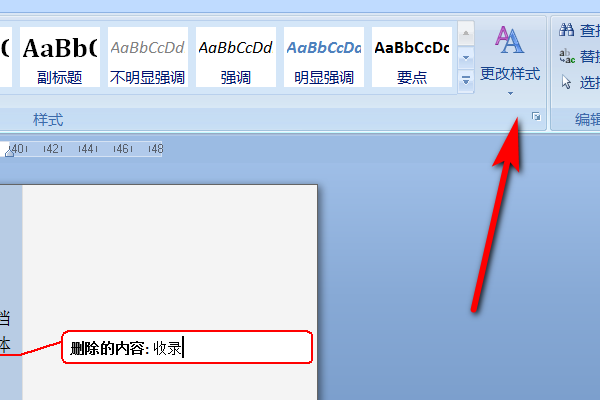This screenshot has height=400, width=600.
Task: Open the Change Styles (更改样式) icon
Action: click(509, 40)
